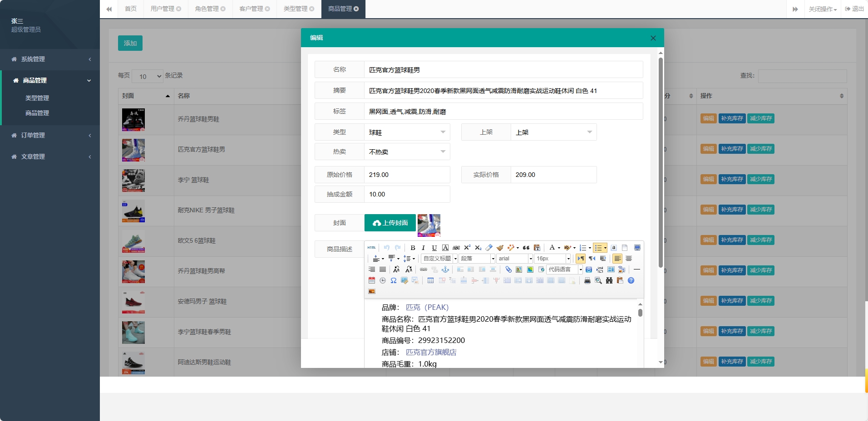The image size is (868, 421).
Task: Switch to the 类型管理 tab
Action: [296, 9]
